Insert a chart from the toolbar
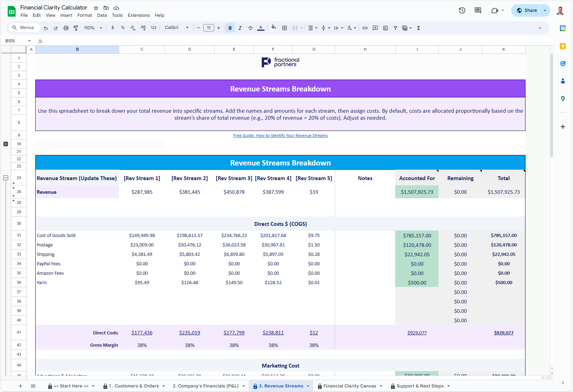The height and width of the screenshot is (392, 573). 385,28
